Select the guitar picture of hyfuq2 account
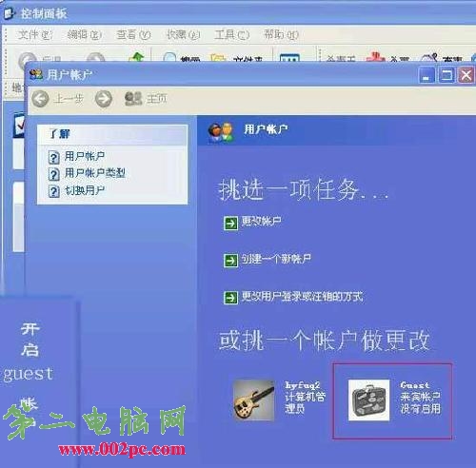The height and width of the screenshot is (468, 476). pos(253,400)
